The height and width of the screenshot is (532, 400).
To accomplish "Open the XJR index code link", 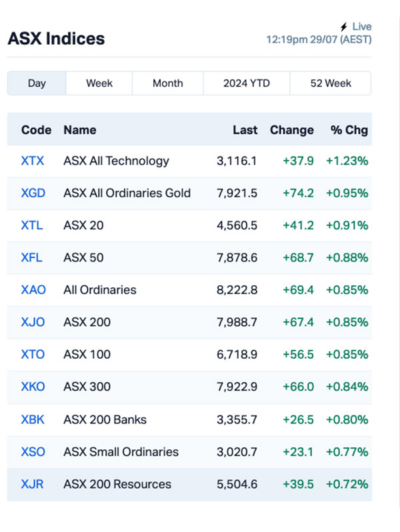I will (32, 484).
